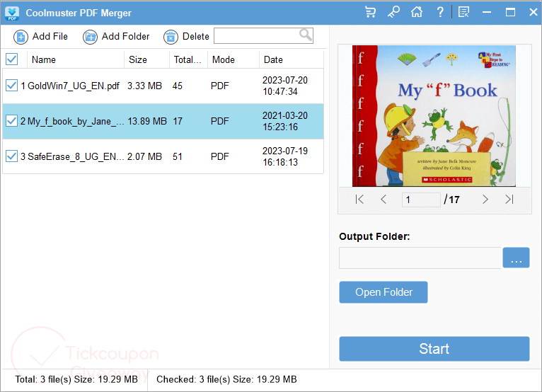Go to previous preview page

click(x=384, y=200)
